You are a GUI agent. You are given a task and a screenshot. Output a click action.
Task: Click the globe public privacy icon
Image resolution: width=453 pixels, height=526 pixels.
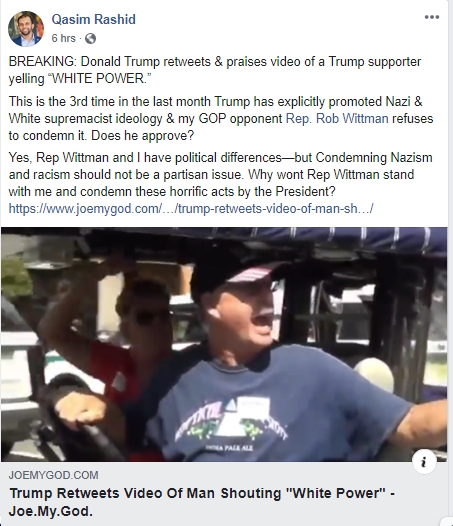tap(90, 39)
